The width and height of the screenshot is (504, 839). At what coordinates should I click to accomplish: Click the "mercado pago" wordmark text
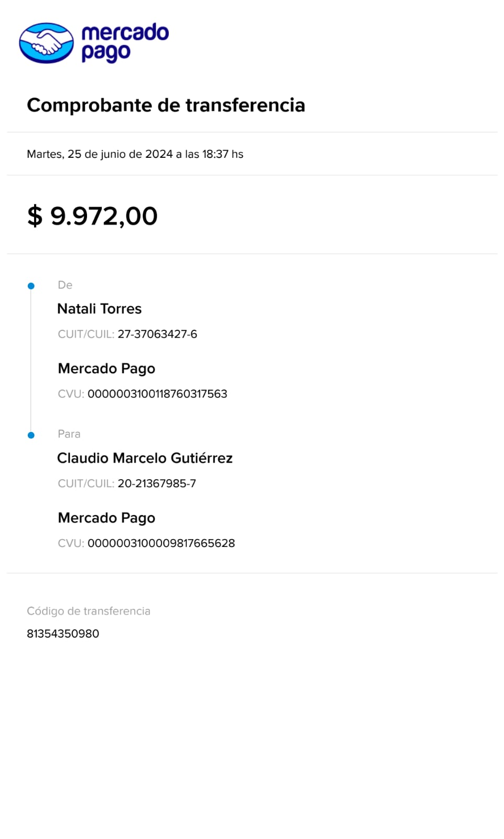pos(125,42)
